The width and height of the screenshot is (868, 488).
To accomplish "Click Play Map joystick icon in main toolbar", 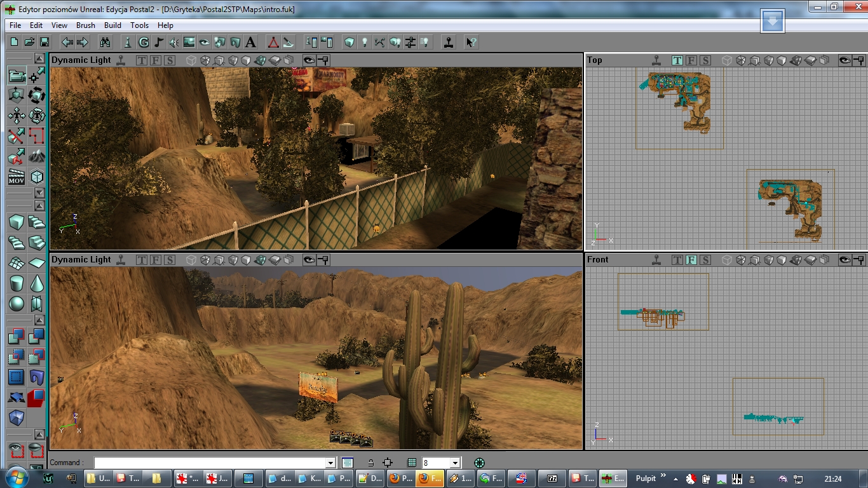I will coord(449,42).
